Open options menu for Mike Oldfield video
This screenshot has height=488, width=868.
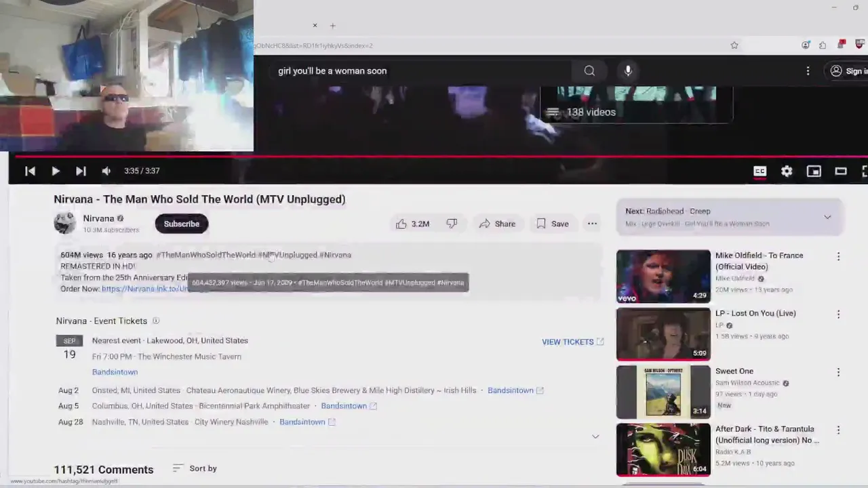point(838,256)
